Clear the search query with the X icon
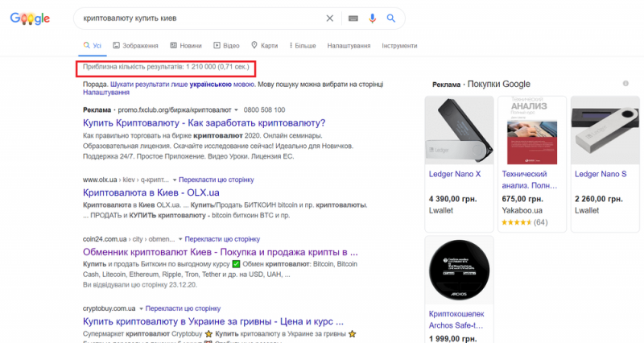Image resolution: width=644 pixels, height=343 pixels. point(330,18)
